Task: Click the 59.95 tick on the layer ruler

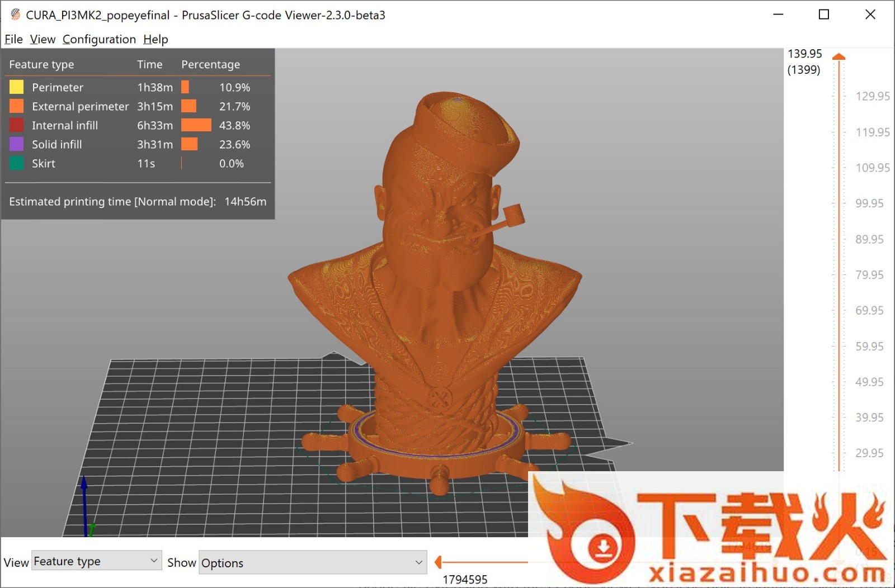Action: click(x=869, y=347)
